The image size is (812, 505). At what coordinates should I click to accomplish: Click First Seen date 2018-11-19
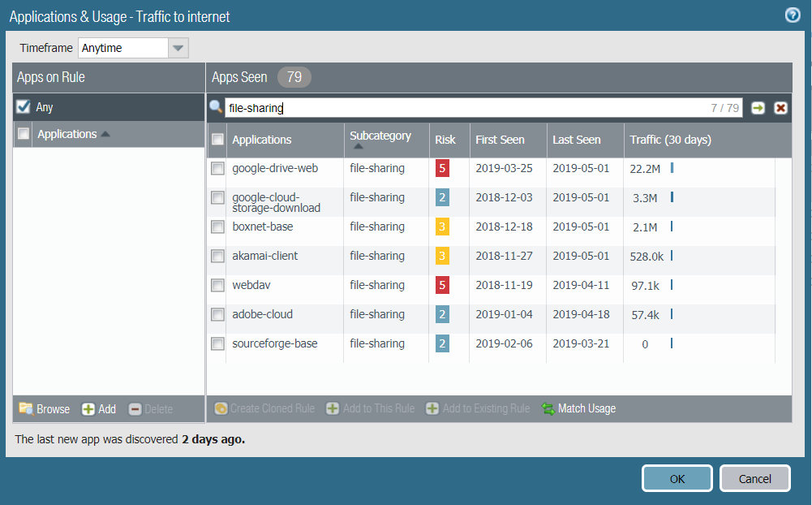(x=504, y=285)
